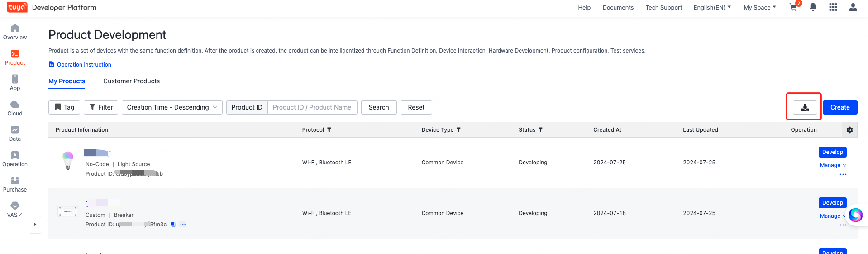This screenshot has height=254, width=868.
Task: Open user account profile icon
Action: (853, 7)
